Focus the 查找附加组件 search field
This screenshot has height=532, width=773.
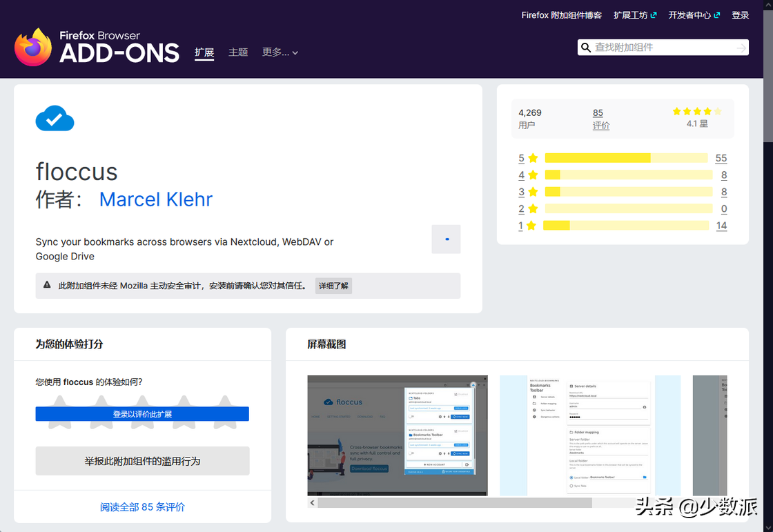tap(663, 48)
